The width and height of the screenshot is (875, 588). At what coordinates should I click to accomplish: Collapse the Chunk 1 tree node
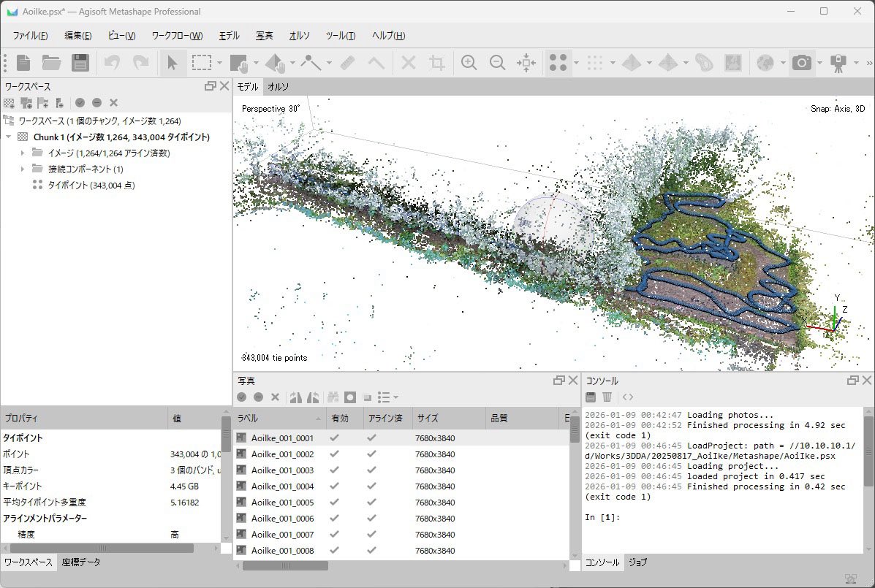8,137
